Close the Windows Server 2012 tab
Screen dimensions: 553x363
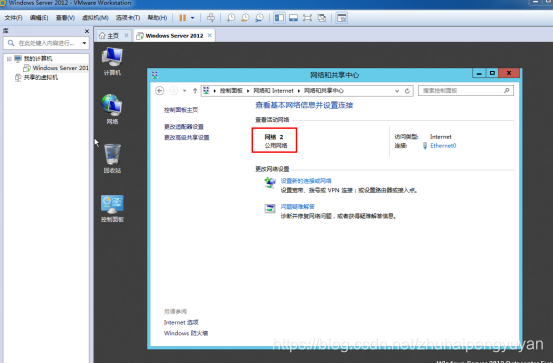pyautogui.click(x=210, y=35)
